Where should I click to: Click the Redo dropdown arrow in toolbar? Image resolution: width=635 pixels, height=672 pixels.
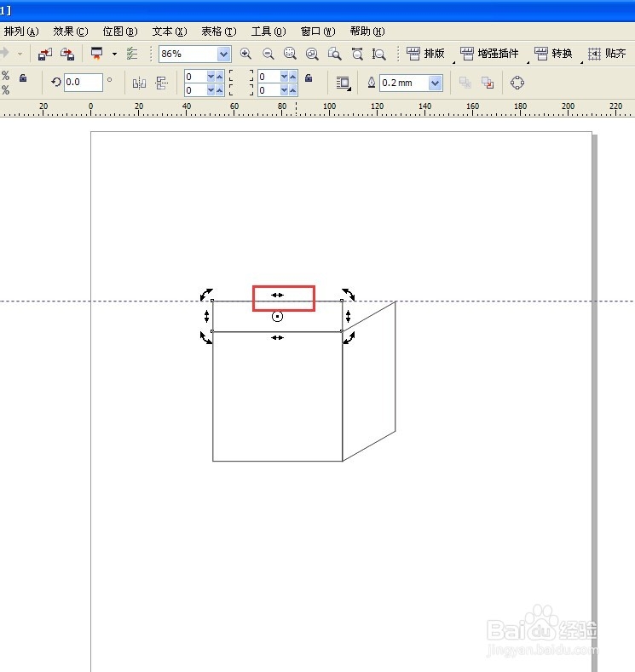(x=20, y=54)
